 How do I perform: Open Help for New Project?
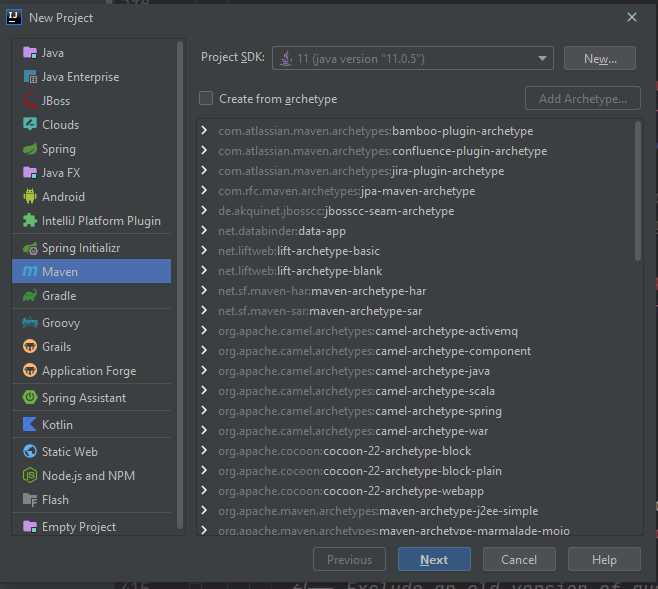click(x=604, y=559)
